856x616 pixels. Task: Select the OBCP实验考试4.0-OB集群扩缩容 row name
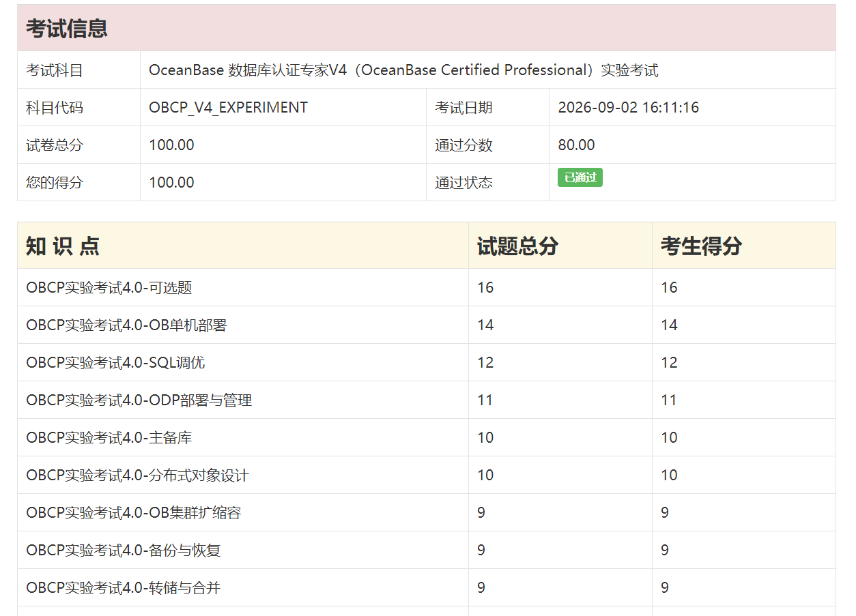point(134,513)
